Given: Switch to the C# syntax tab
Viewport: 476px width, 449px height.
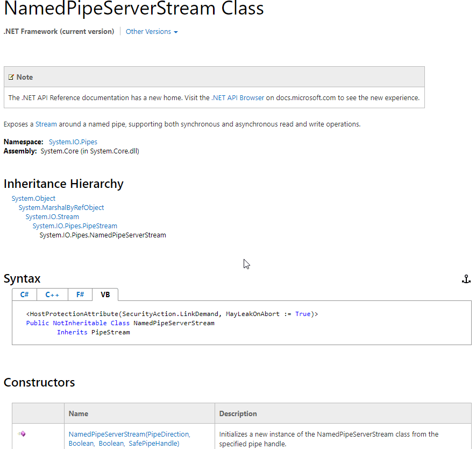Looking at the screenshot, I should (24, 294).
